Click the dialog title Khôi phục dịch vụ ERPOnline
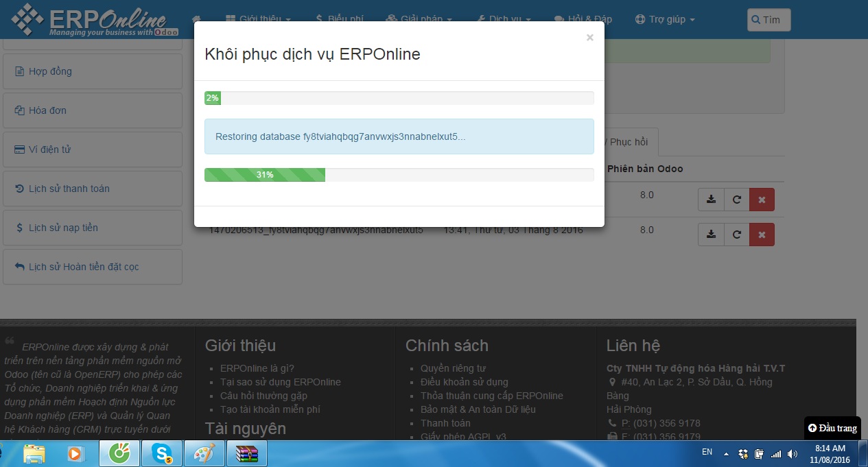This screenshot has width=868, height=467. click(x=312, y=54)
